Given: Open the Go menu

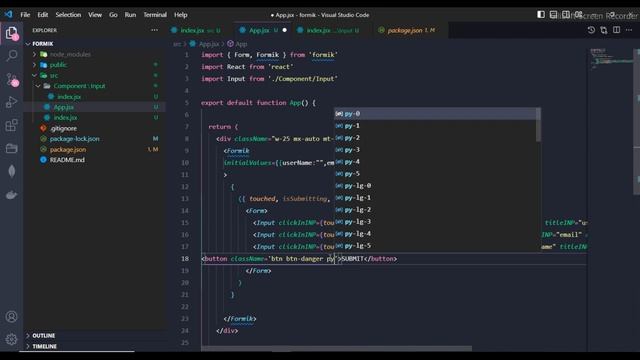Looking at the screenshot, I should click(113, 15).
